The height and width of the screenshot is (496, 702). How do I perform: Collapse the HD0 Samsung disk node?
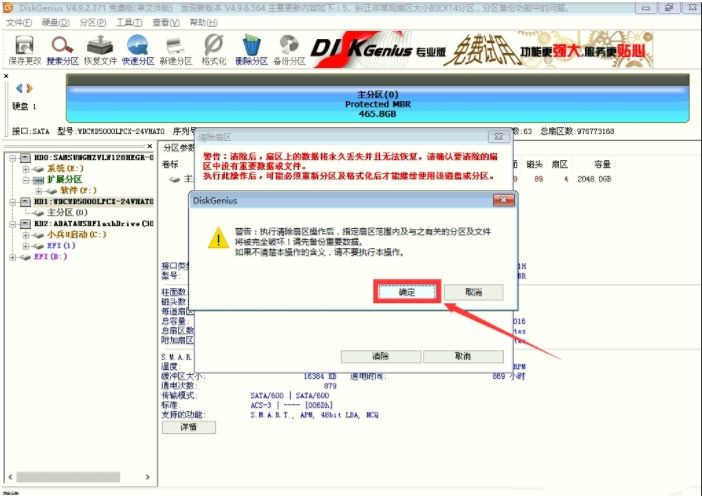coord(13,158)
